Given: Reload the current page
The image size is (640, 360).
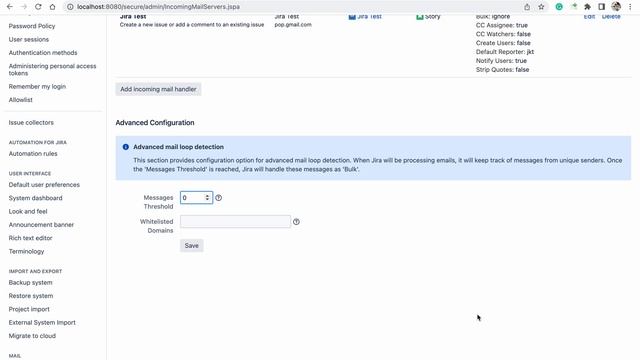Looking at the screenshot, I should [38, 7].
